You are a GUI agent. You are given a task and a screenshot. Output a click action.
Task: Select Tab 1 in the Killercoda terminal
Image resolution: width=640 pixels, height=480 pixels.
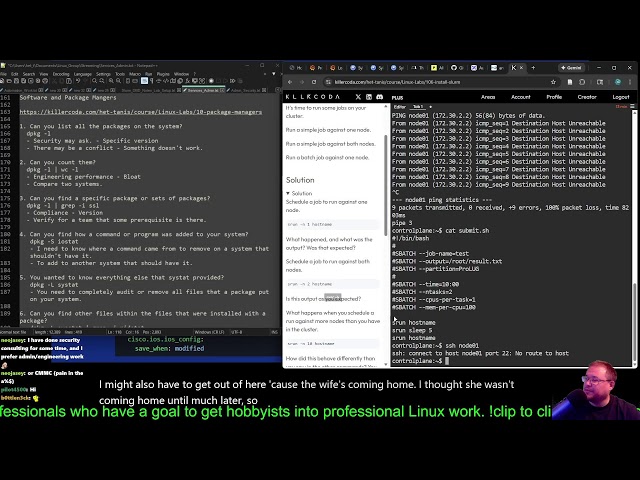(418, 107)
